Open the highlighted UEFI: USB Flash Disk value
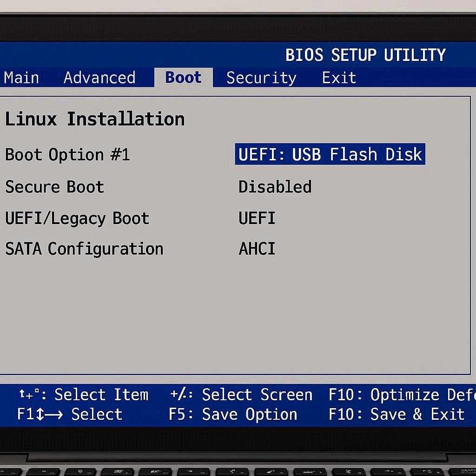The image size is (476, 476). coord(330,154)
